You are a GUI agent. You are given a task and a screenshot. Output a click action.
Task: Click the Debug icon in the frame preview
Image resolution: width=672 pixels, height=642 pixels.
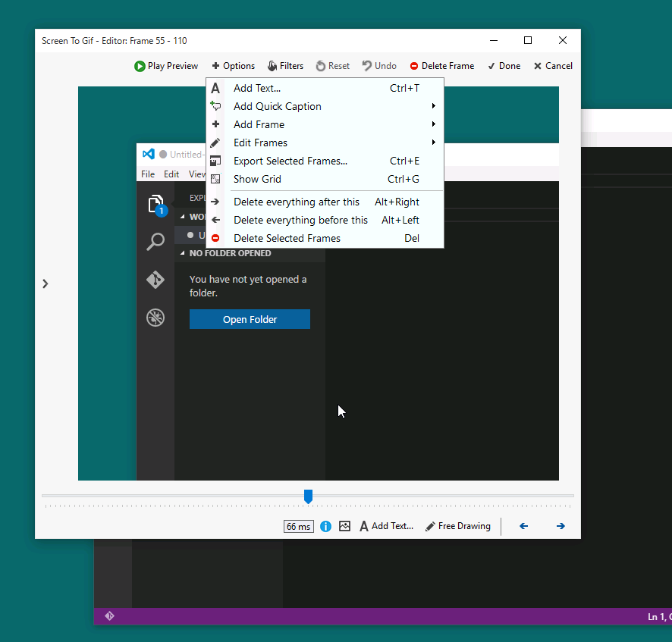[x=155, y=318]
